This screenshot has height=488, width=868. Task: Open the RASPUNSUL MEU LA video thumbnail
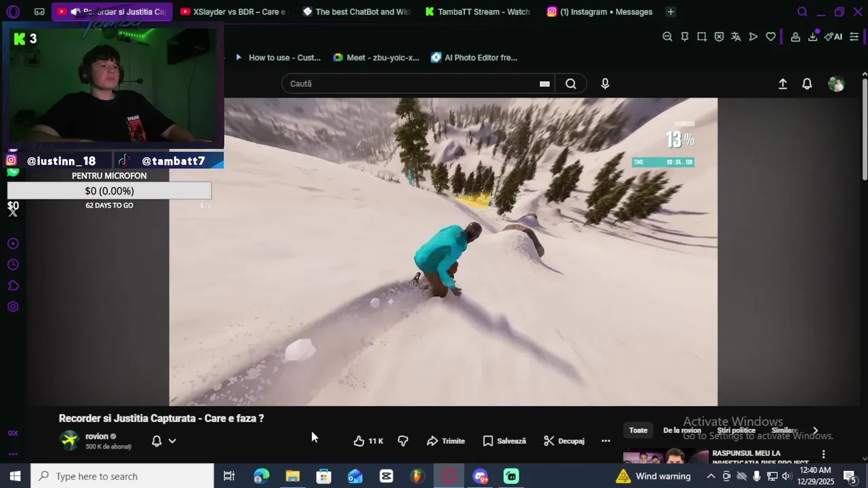pyautogui.click(x=665, y=456)
